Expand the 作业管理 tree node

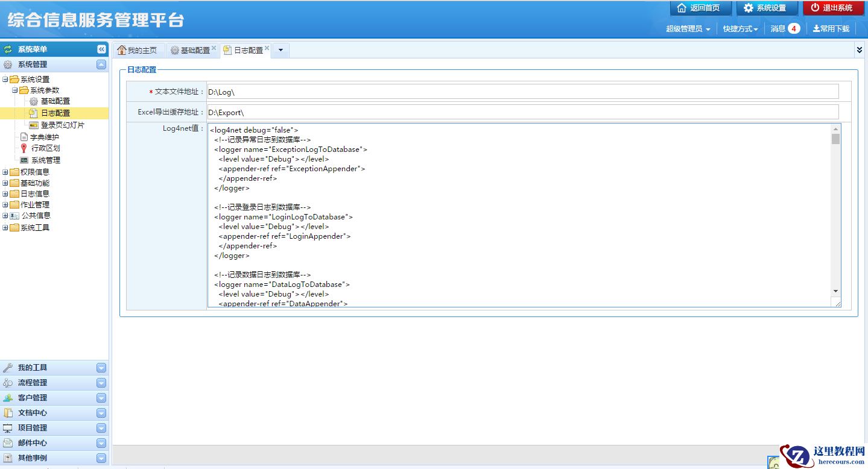click(5, 204)
